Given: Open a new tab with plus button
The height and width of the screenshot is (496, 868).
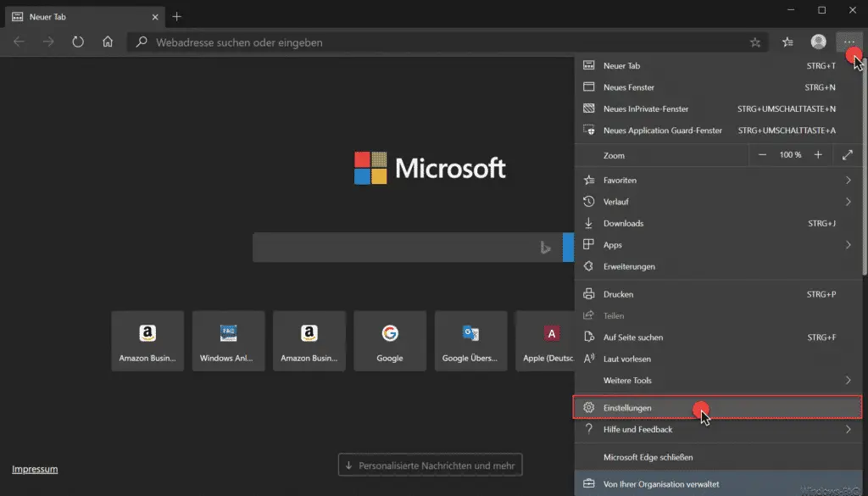Looking at the screenshot, I should pos(176,17).
